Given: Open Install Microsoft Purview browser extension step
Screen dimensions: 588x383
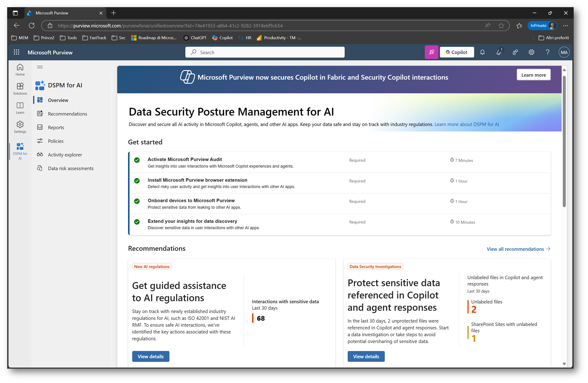Looking at the screenshot, I should point(339,183).
